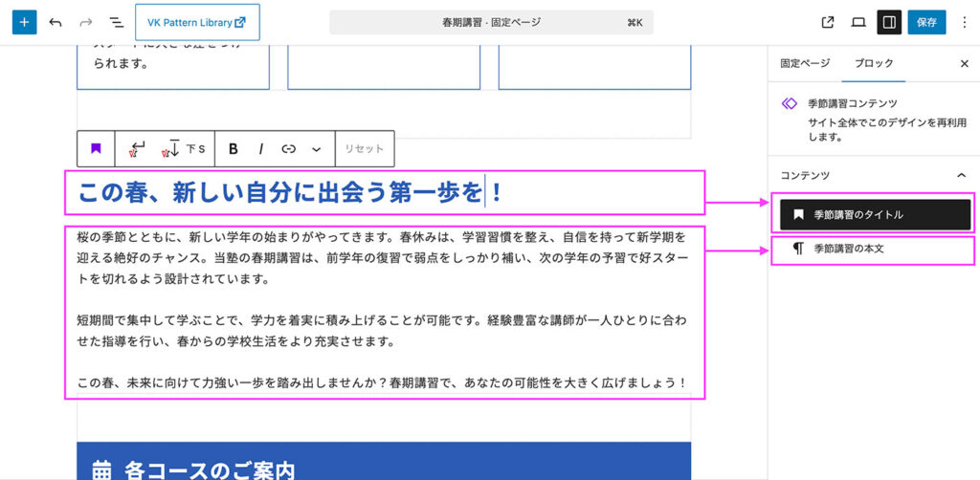Click the 保存 save button
This screenshot has height=480, width=980.
(x=926, y=22)
